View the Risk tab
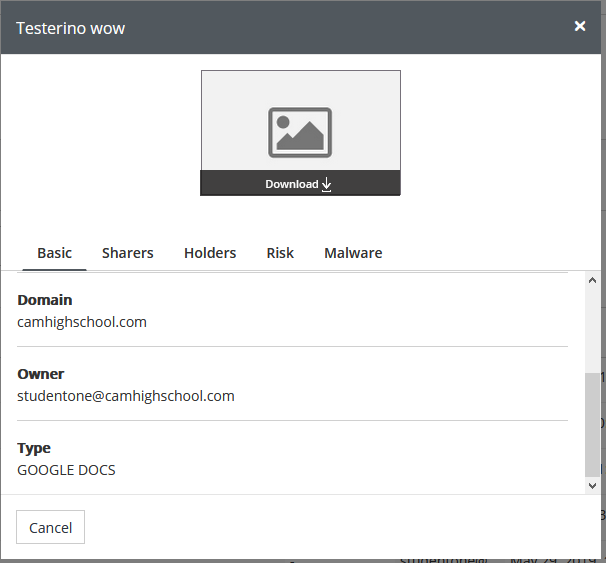606x563 pixels. tap(280, 253)
